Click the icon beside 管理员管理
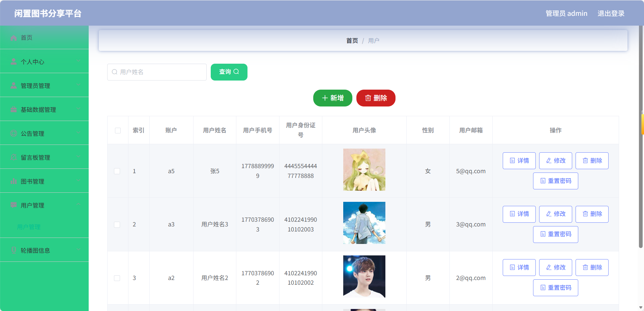 point(13,86)
